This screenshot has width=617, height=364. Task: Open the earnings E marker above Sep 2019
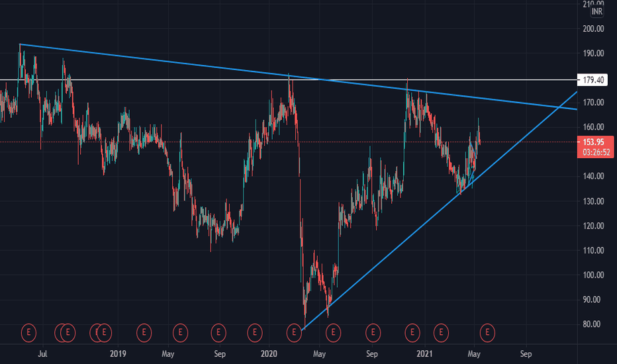click(x=218, y=333)
